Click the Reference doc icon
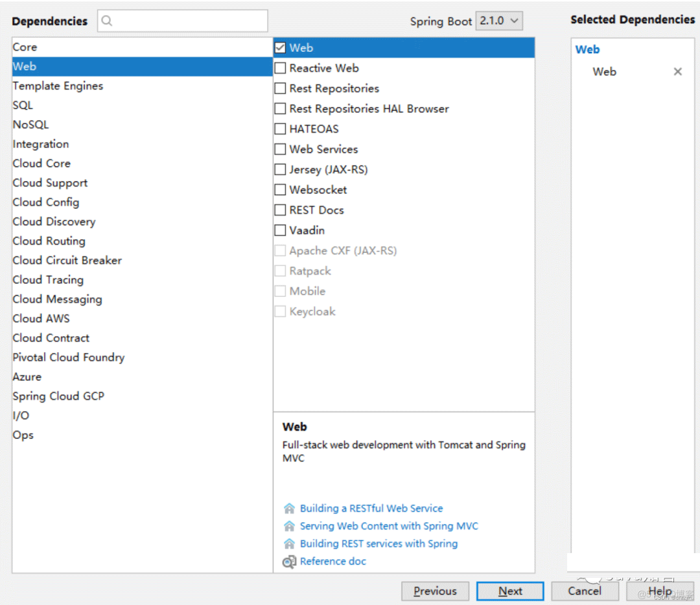This screenshot has height=605, width=700. (x=289, y=562)
